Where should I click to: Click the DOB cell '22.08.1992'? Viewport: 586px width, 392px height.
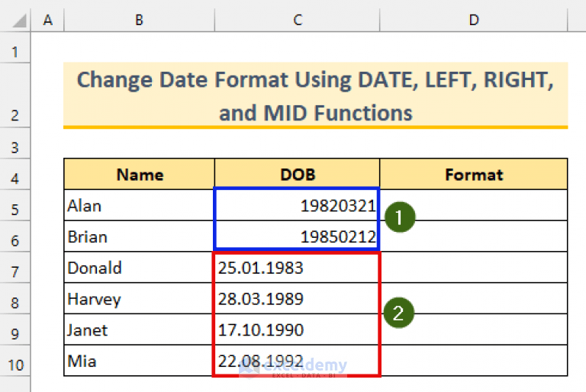click(x=297, y=360)
